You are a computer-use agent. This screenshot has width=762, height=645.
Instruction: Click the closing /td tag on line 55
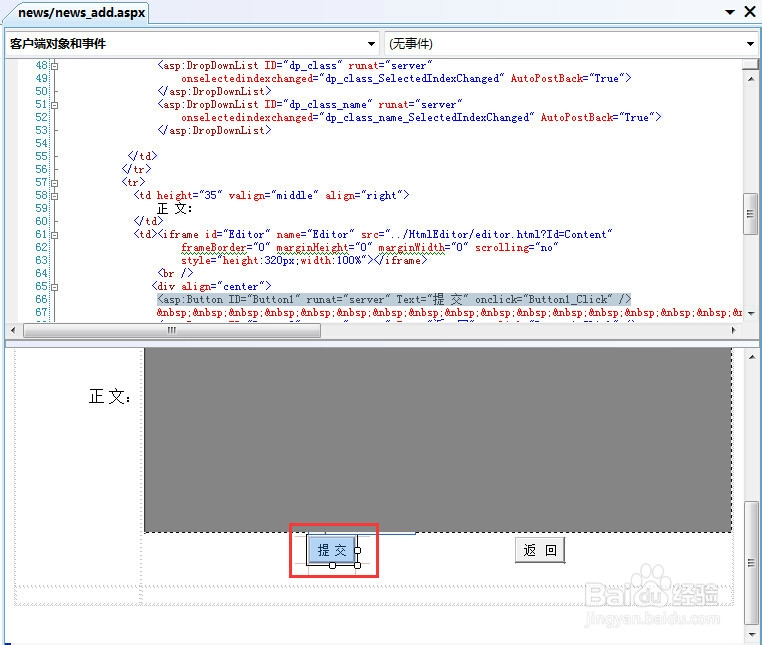[x=142, y=157]
